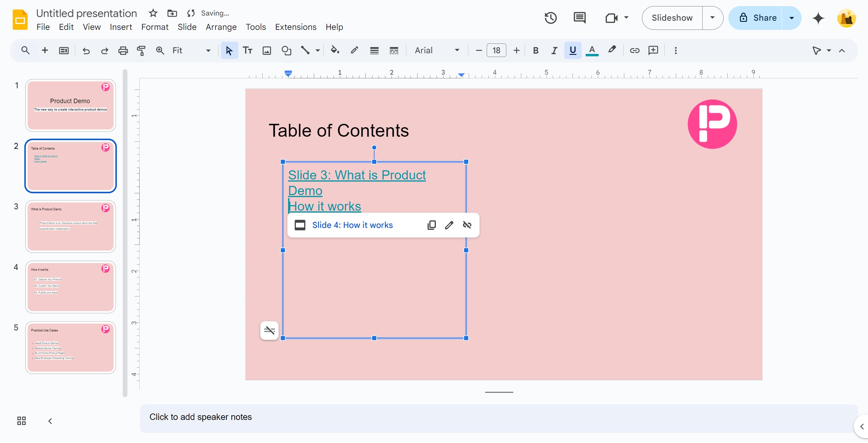The width and height of the screenshot is (868, 443).
Task: Select slide 5 Practical Use Cases thumbnail
Action: (70, 348)
